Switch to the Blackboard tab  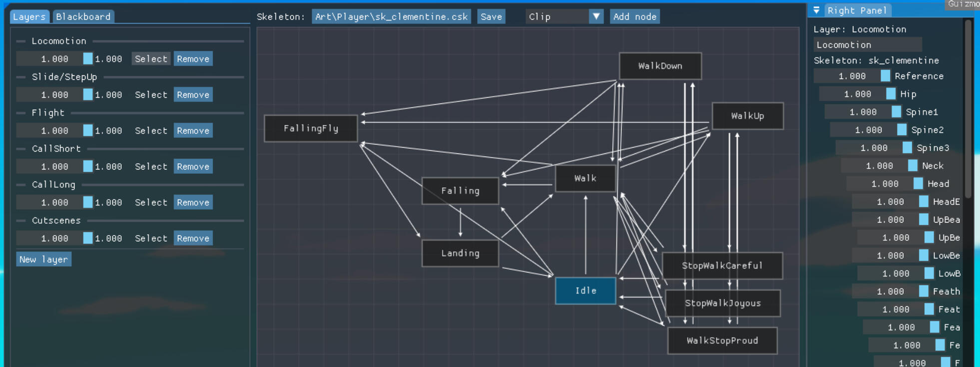tap(83, 16)
